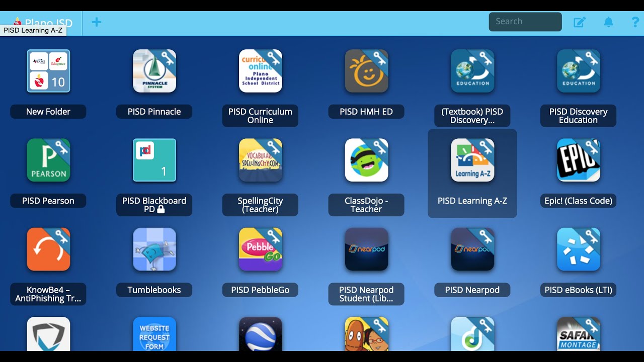Open the Tumblebooks app
Image resolution: width=644 pixels, height=362 pixels.
click(x=154, y=249)
